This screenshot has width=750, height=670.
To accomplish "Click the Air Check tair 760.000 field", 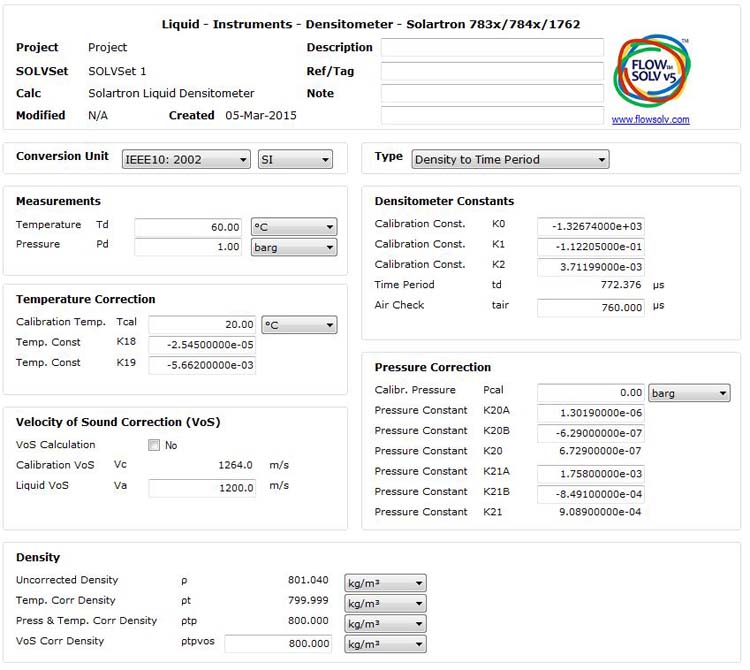I will click(x=591, y=308).
